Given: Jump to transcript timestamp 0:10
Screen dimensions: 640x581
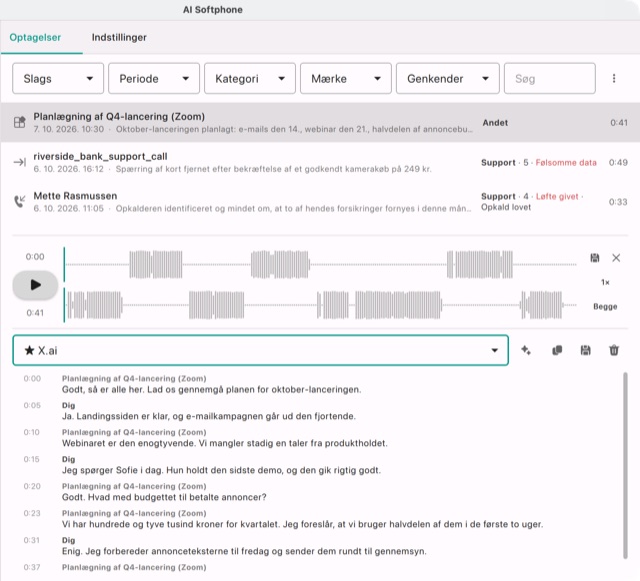Looking at the screenshot, I should click(31, 432).
